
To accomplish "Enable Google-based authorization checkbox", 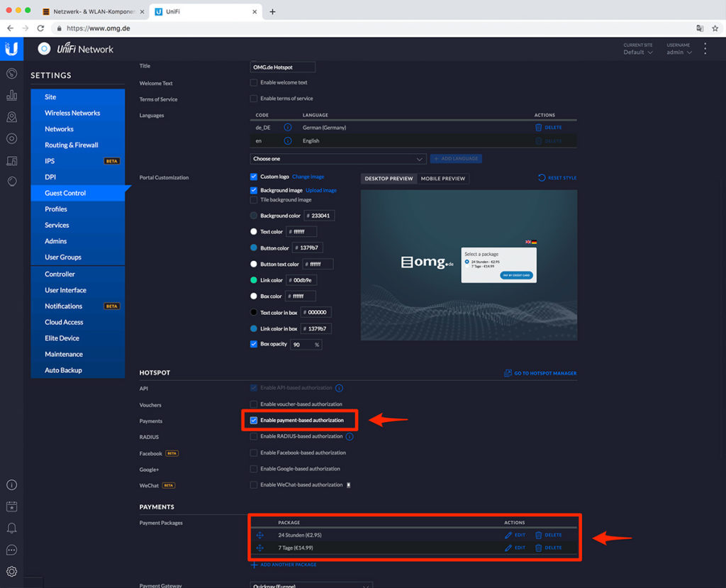I will [254, 469].
